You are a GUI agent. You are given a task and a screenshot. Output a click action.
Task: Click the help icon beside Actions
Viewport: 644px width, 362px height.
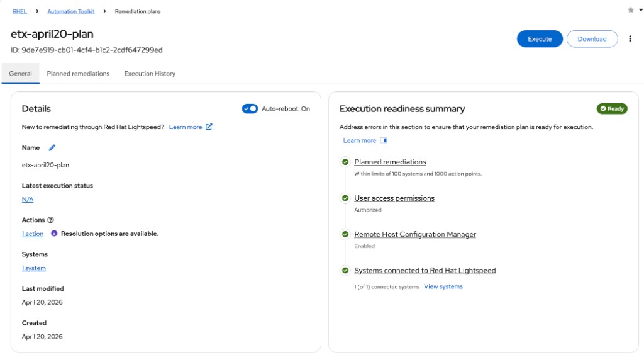pyautogui.click(x=50, y=220)
